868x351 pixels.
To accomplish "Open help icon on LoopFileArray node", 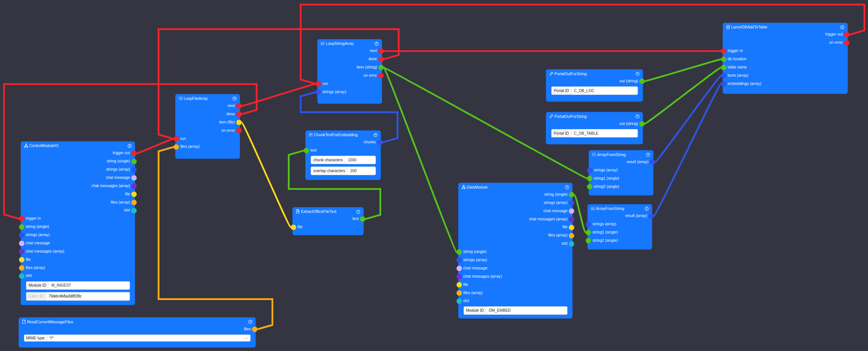I will pos(235,99).
